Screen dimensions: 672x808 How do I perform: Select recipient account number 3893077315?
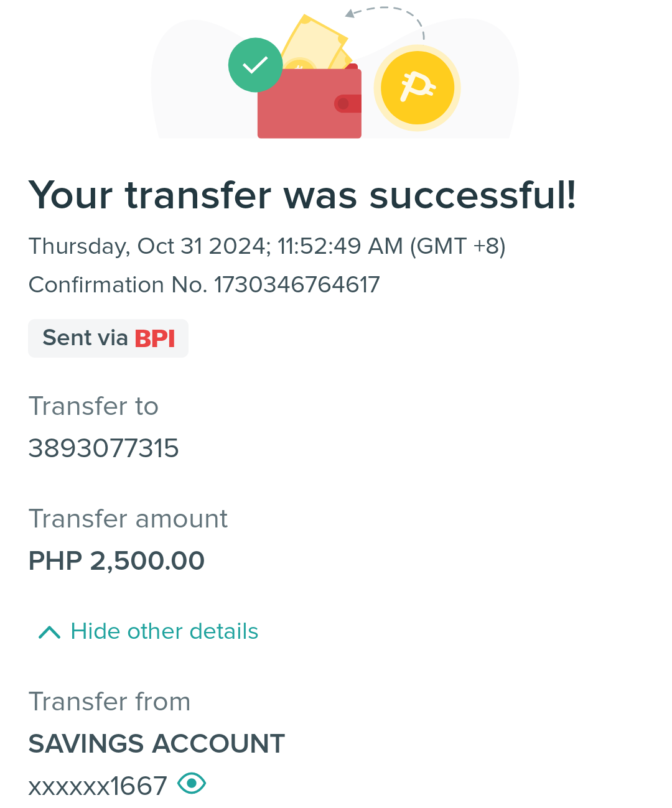104,448
